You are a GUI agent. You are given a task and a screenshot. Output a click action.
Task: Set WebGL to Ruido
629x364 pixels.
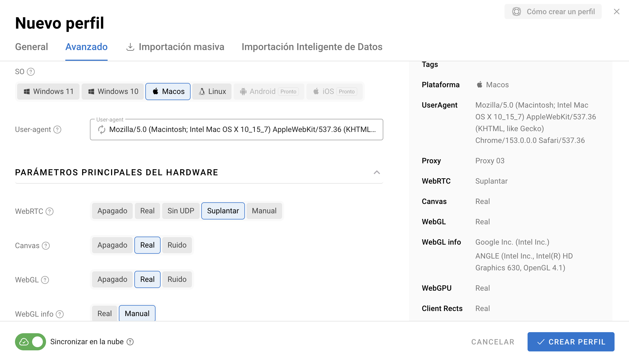point(177,279)
